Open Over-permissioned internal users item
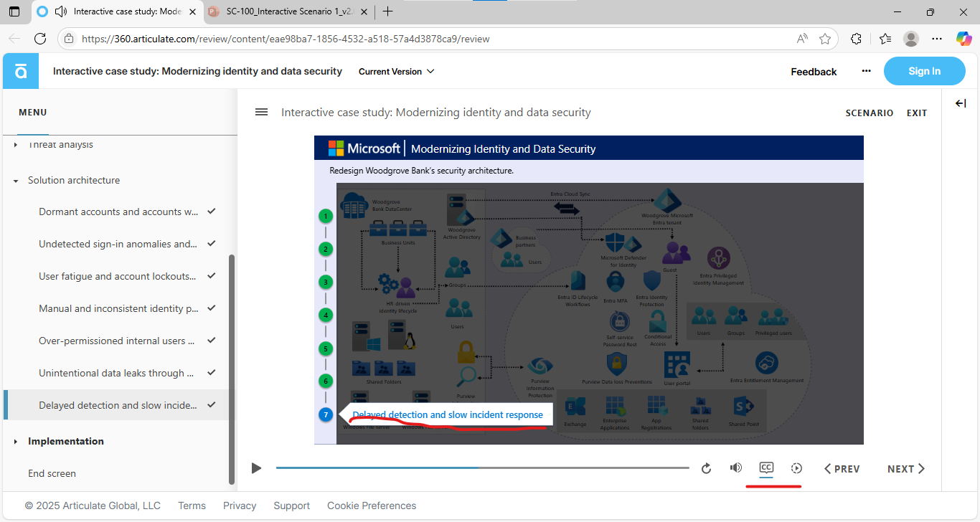The height and width of the screenshot is (522, 980). pyautogui.click(x=117, y=341)
